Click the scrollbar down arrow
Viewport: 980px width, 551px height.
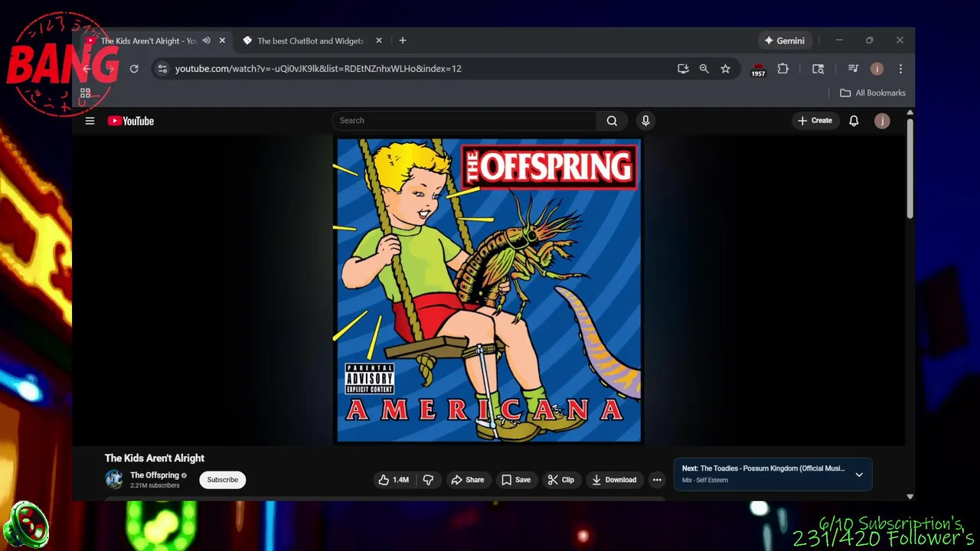click(x=910, y=496)
